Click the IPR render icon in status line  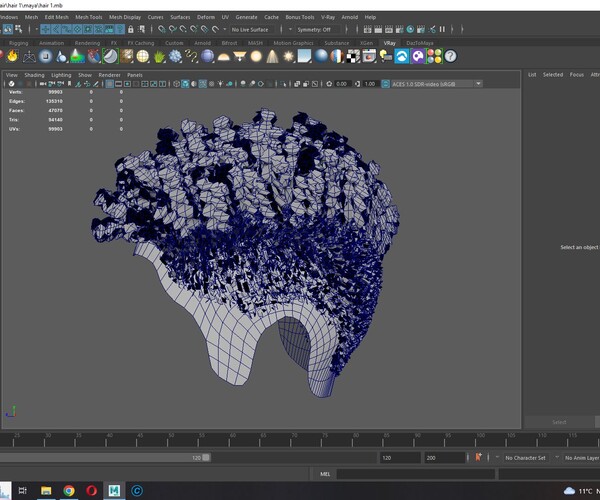pyautogui.click(x=389, y=29)
